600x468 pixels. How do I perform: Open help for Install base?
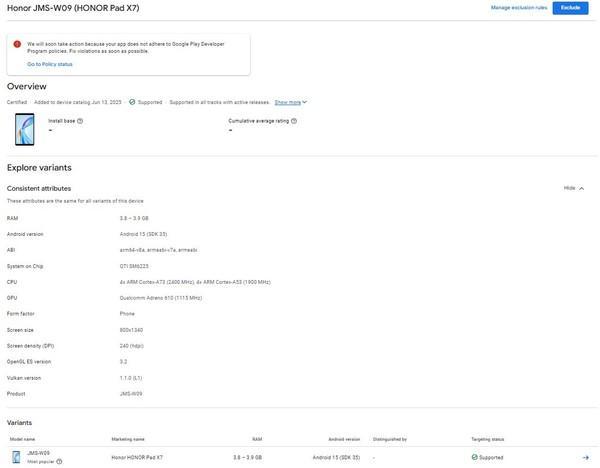80,120
